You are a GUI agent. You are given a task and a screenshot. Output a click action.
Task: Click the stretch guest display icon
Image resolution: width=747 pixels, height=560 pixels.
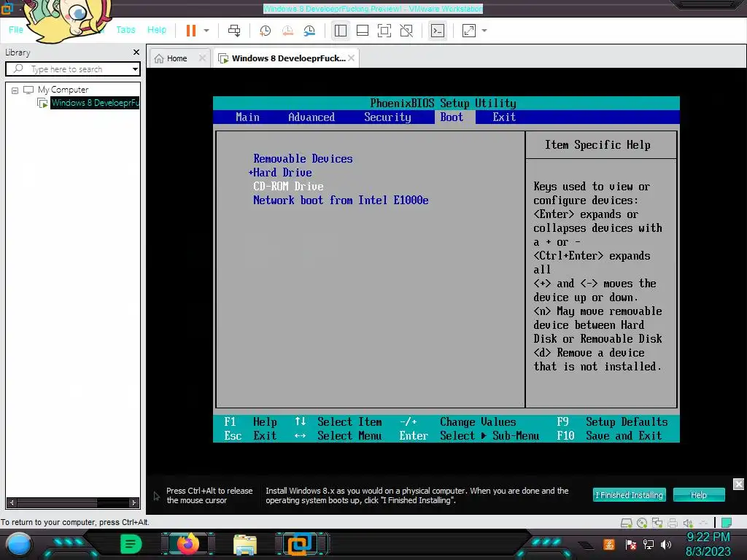click(469, 31)
